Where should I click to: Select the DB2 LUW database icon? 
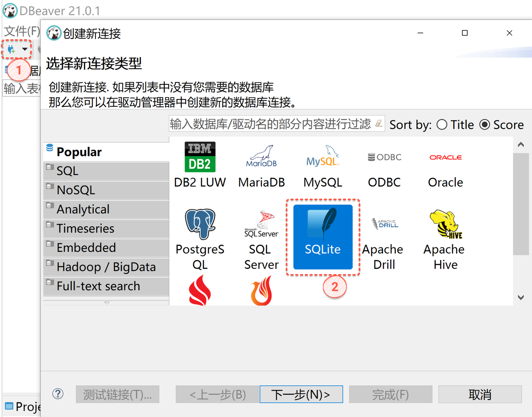point(200,157)
